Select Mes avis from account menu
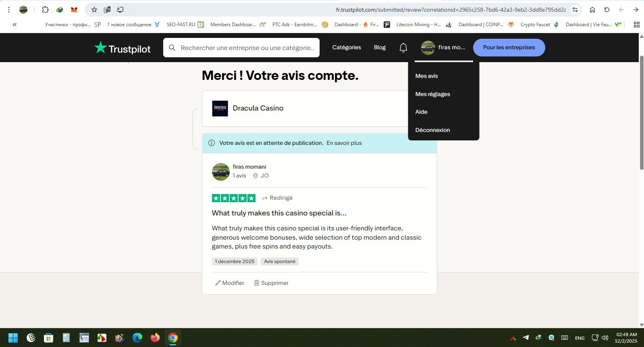Image resolution: width=644 pixels, height=347 pixels. [x=426, y=76]
